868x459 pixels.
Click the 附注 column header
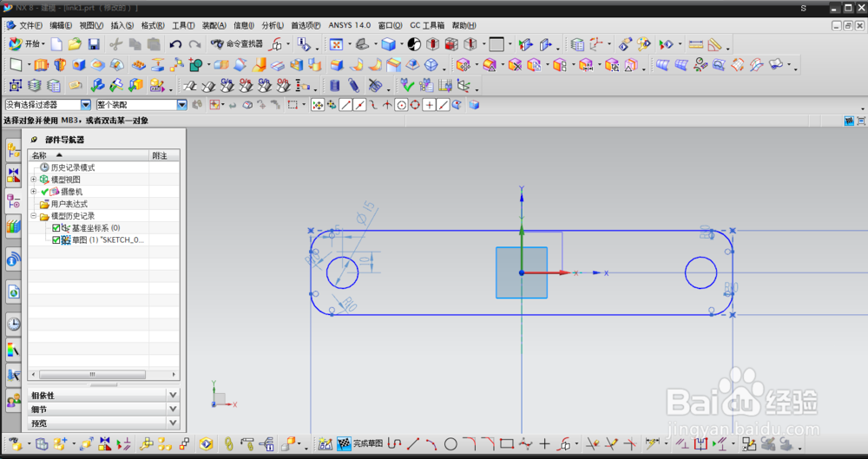pyautogui.click(x=164, y=155)
